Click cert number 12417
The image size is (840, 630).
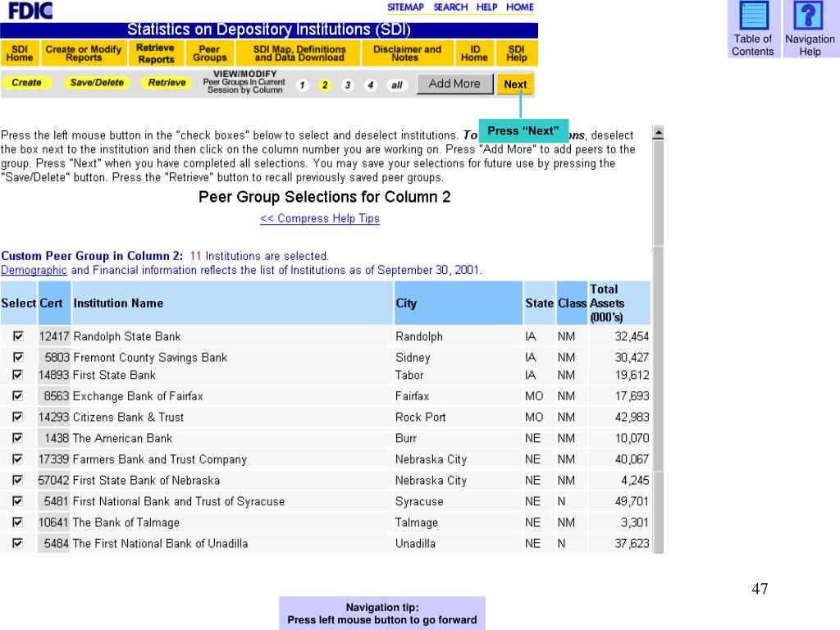[x=54, y=336]
